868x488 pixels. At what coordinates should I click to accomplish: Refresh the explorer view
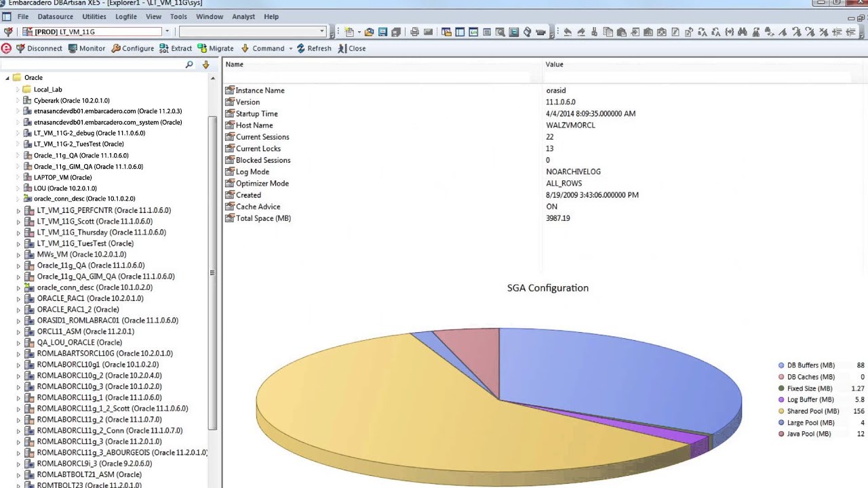pyautogui.click(x=314, y=48)
